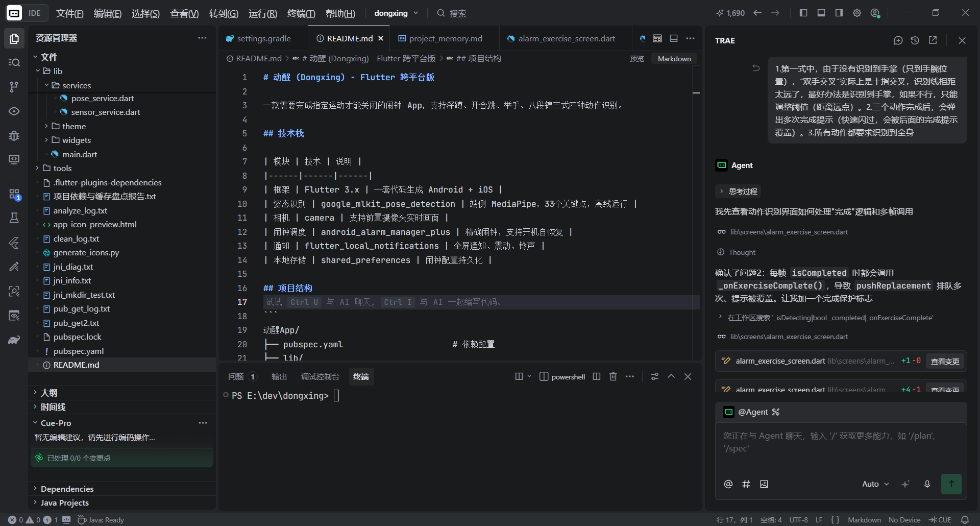Open the user account avatar icon
Image resolution: width=980 pixels, height=526 pixels.
coord(875,13)
